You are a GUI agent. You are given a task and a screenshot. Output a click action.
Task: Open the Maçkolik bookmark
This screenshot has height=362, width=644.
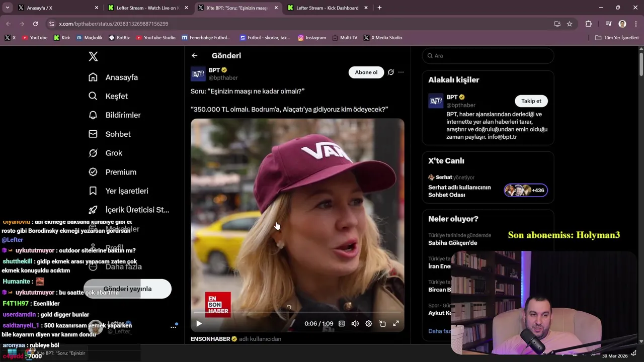point(90,38)
